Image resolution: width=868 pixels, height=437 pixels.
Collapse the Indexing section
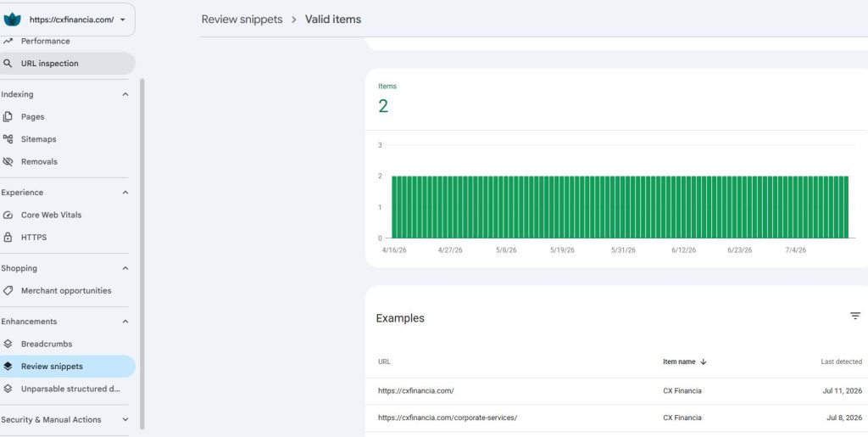125,95
